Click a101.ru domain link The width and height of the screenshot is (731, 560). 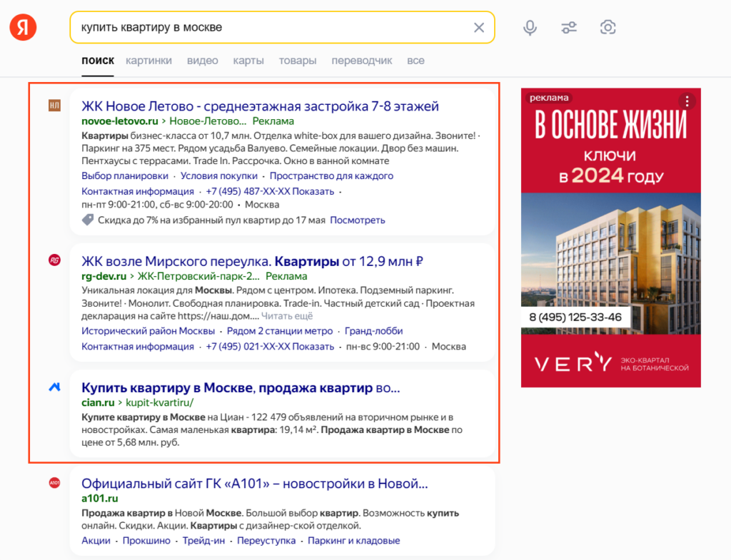point(100,499)
